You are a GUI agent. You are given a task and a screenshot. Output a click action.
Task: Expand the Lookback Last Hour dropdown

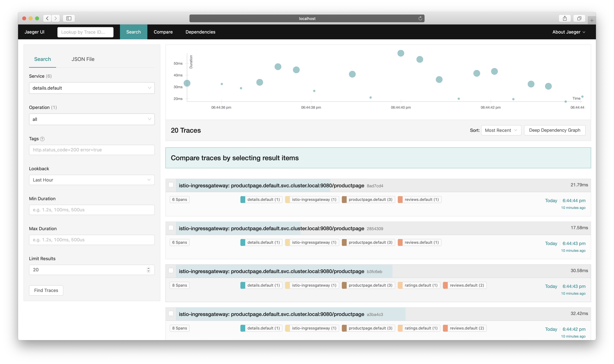click(x=92, y=180)
